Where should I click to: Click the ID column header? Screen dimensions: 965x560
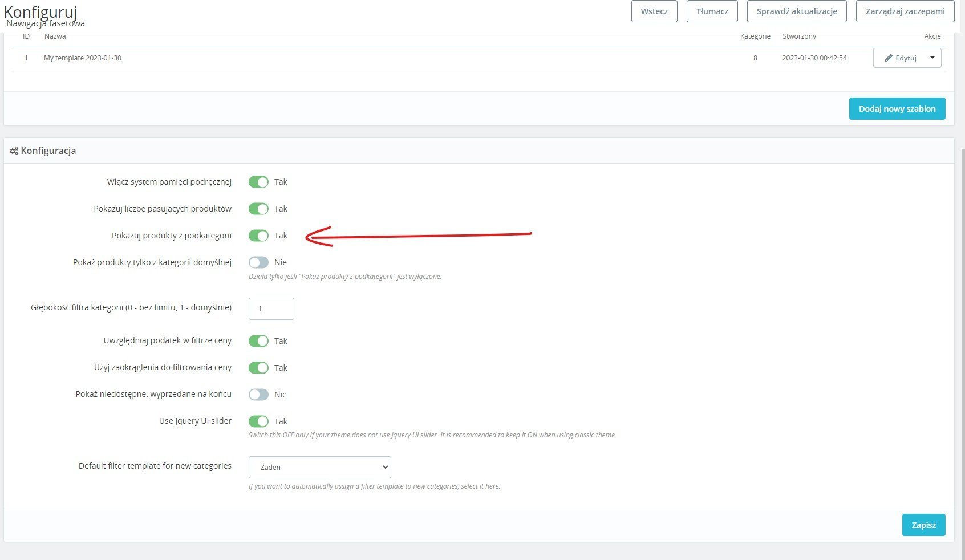(x=26, y=36)
